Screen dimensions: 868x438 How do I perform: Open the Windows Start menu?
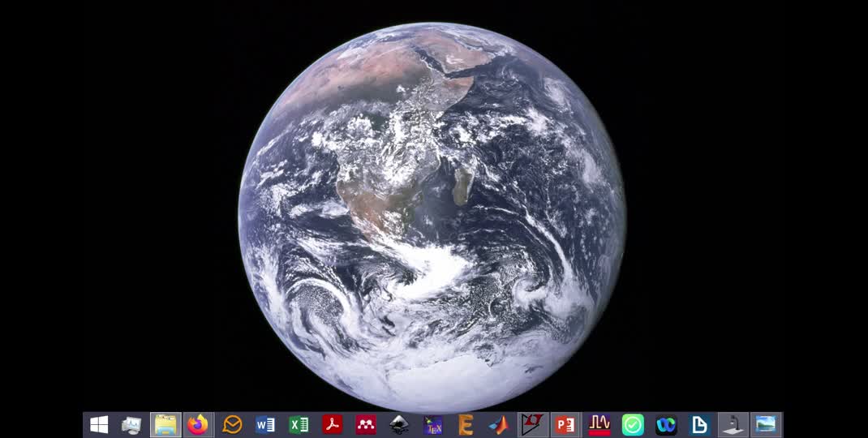99,425
